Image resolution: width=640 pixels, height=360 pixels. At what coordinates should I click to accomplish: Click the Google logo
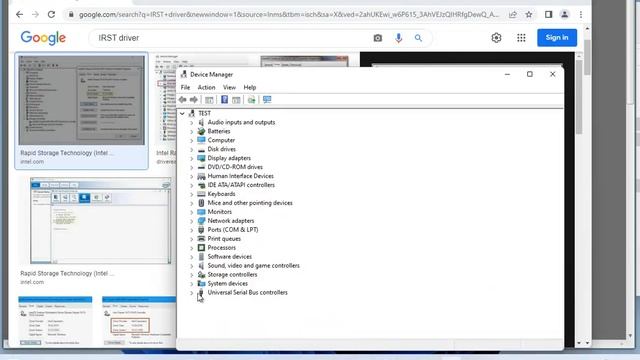click(x=43, y=38)
